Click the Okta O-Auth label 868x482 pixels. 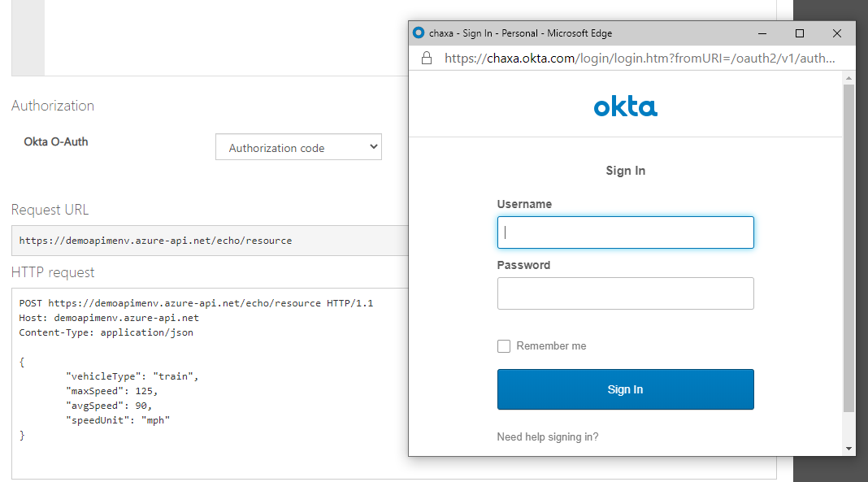point(56,141)
